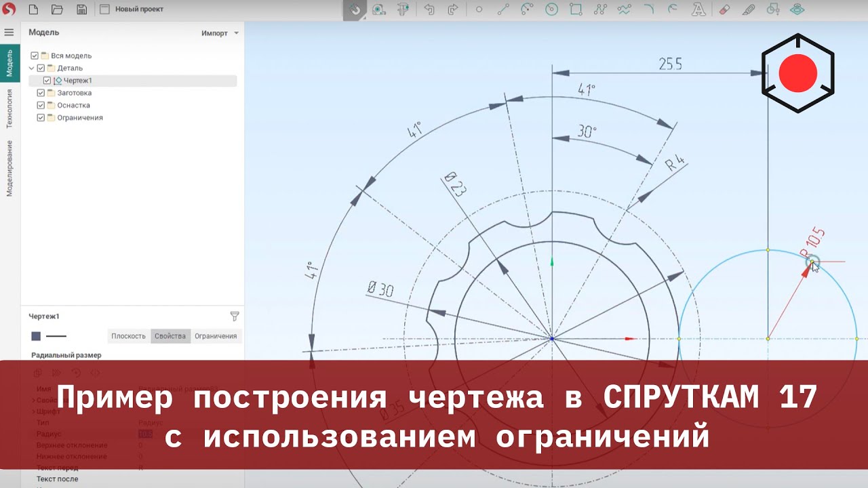868x488 pixels.
Task: Select the magnet snap tool in the toolbar
Action: point(355,9)
